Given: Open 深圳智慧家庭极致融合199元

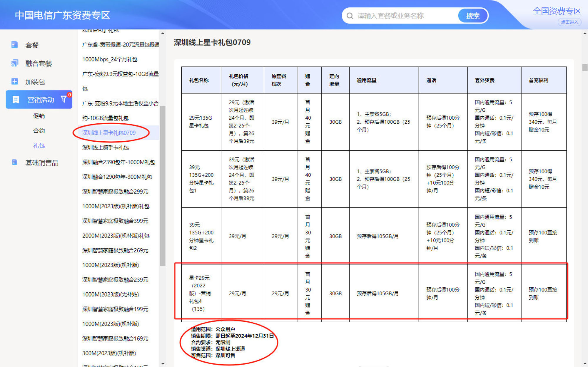Looking at the screenshot, I should point(115,309).
